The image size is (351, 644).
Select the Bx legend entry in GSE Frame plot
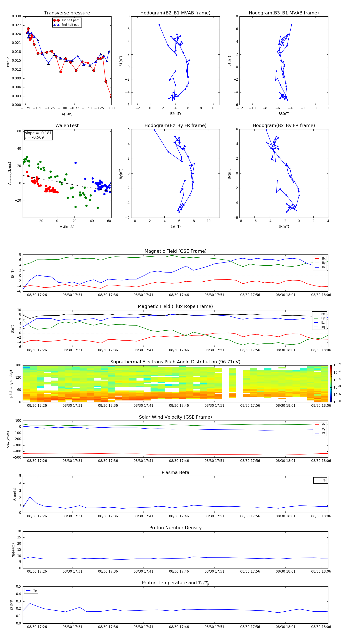tap(320, 259)
